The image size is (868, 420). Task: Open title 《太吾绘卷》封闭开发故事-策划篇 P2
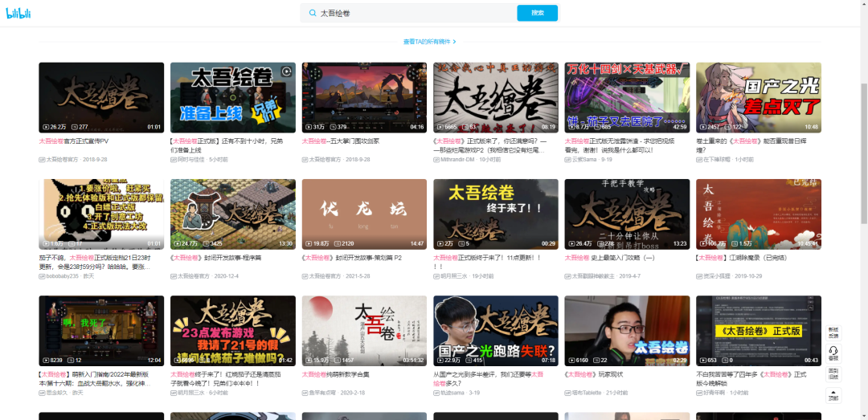tap(351, 258)
